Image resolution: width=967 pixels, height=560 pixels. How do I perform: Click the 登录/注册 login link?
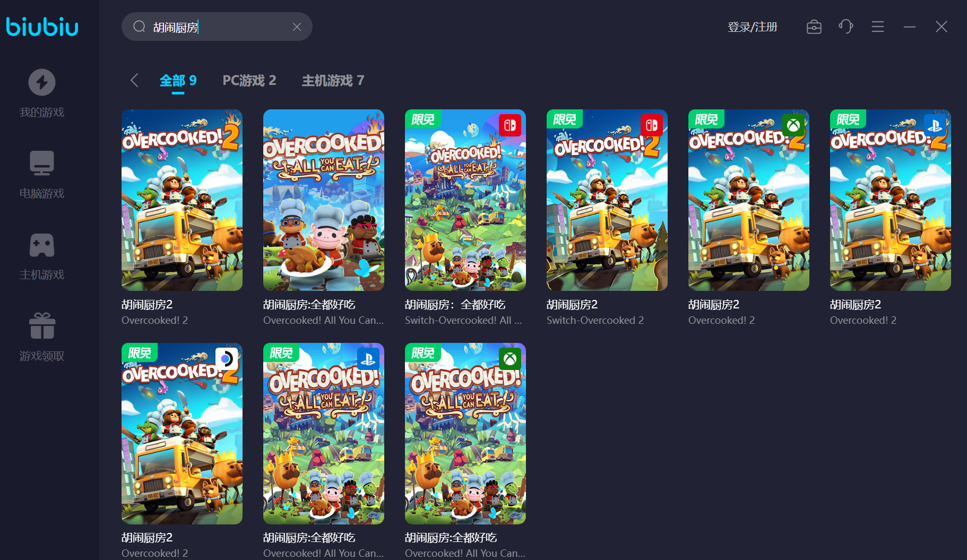click(752, 27)
